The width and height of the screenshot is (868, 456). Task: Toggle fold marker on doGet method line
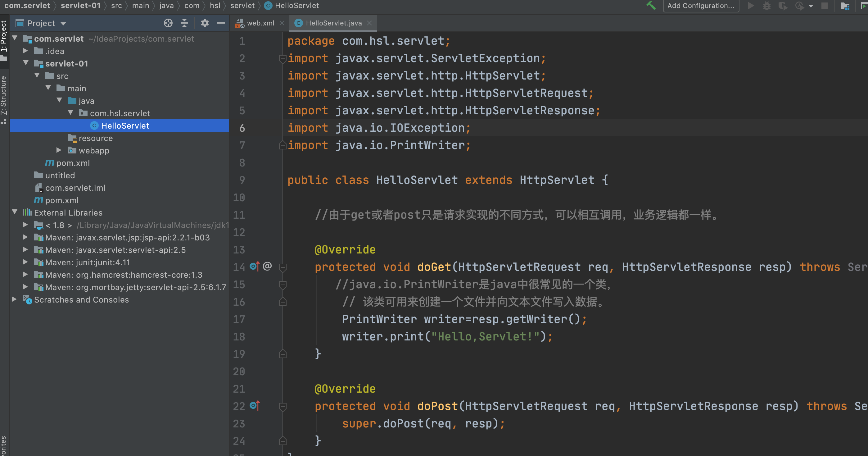[x=283, y=267]
